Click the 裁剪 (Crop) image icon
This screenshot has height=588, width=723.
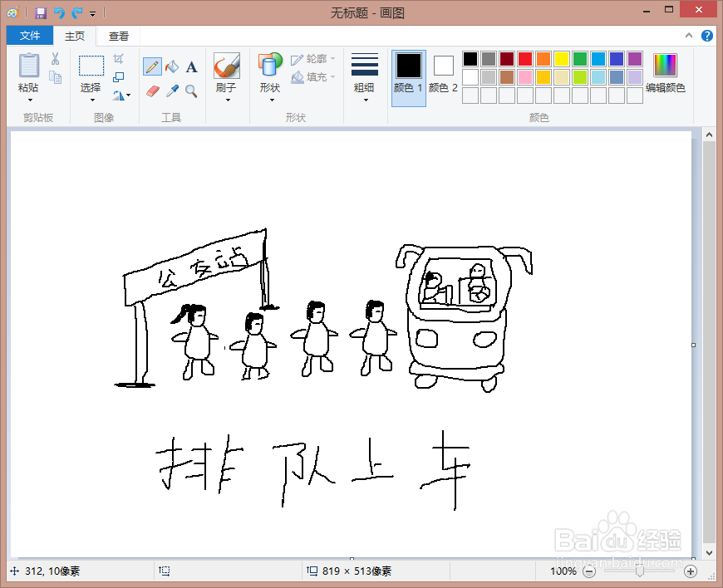pyautogui.click(x=118, y=56)
